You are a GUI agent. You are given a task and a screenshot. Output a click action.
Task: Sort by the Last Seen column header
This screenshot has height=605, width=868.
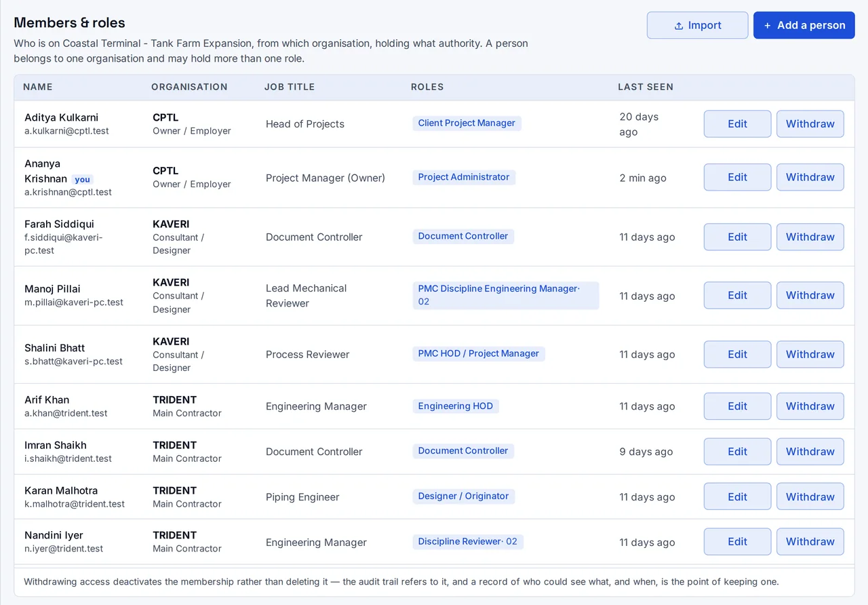click(646, 87)
